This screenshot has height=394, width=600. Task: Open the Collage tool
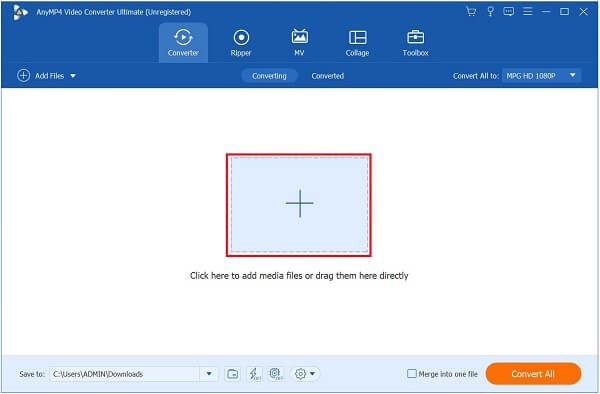(x=357, y=43)
